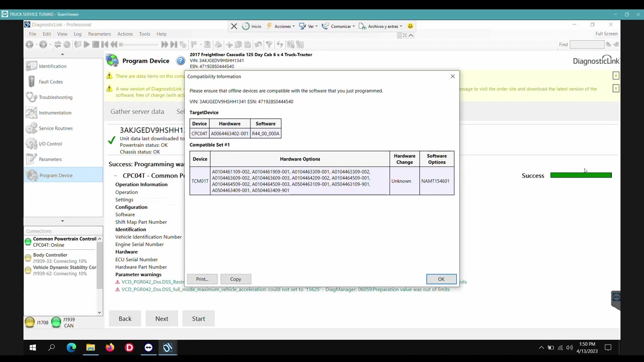Click the toolbar filter funnel icon

(269, 45)
